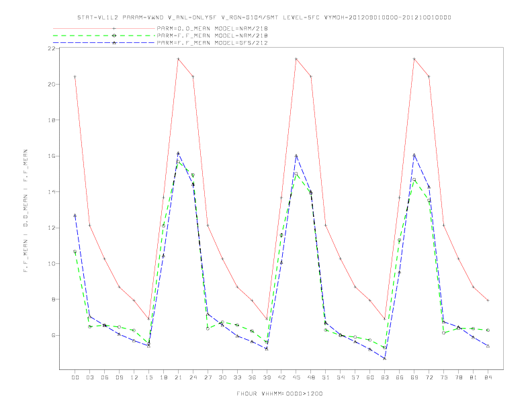
Task: Click the blue triangle data point at hour 63
Action: [385, 358]
